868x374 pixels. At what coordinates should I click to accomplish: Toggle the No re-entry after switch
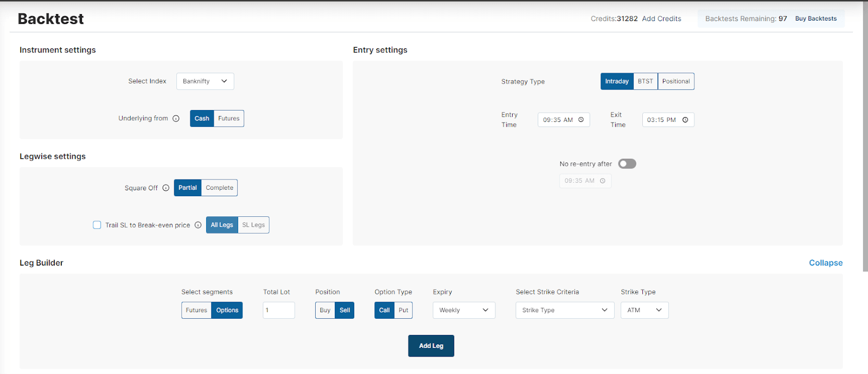(627, 164)
